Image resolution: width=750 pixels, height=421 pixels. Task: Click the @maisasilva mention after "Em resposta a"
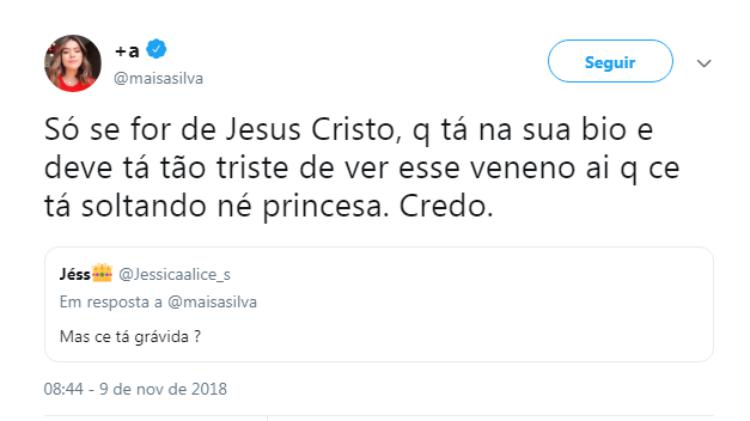click(212, 302)
